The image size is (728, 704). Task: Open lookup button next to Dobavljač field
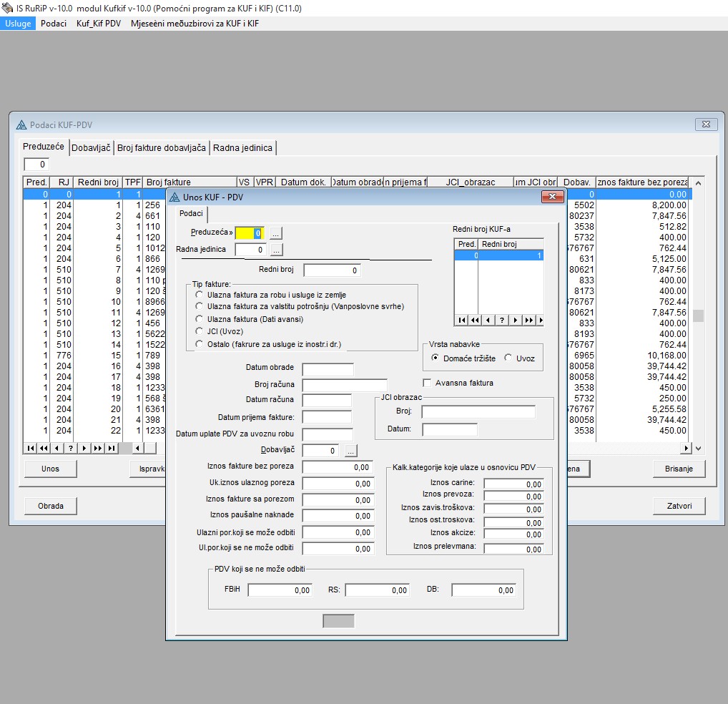[350, 451]
